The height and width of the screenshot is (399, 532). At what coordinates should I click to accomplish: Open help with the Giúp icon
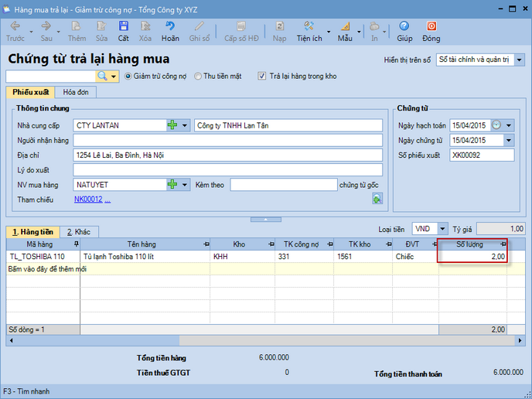[x=404, y=26]
